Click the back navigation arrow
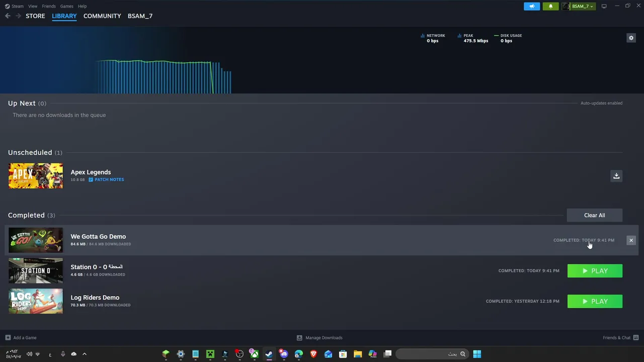 (x=8, y=16)
